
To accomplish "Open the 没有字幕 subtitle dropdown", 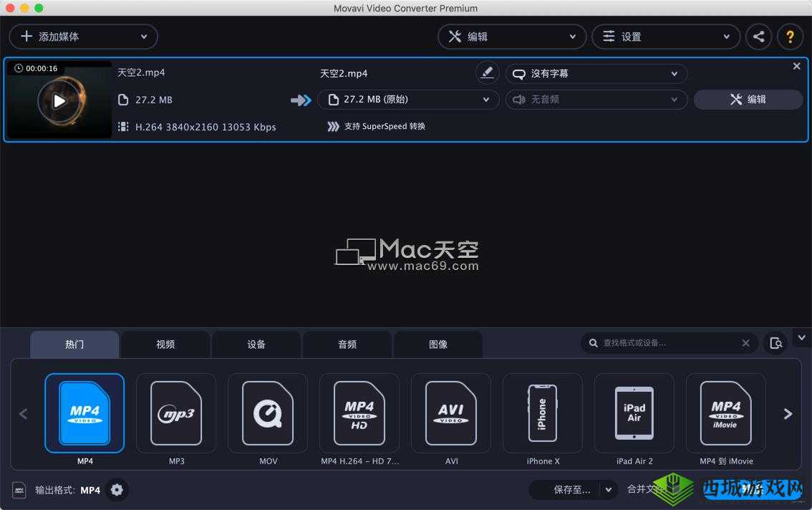I will [x=596, y=73].
